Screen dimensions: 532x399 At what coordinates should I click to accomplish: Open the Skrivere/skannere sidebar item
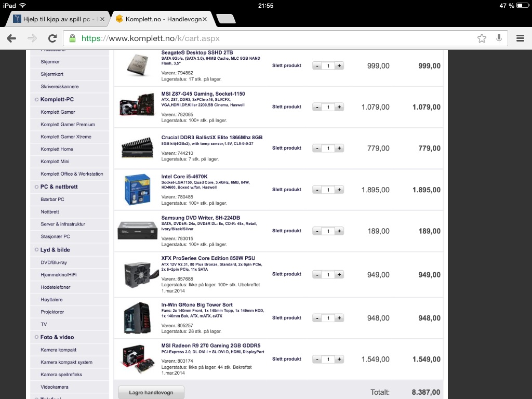pyautogui.click(x=59, y=87)
